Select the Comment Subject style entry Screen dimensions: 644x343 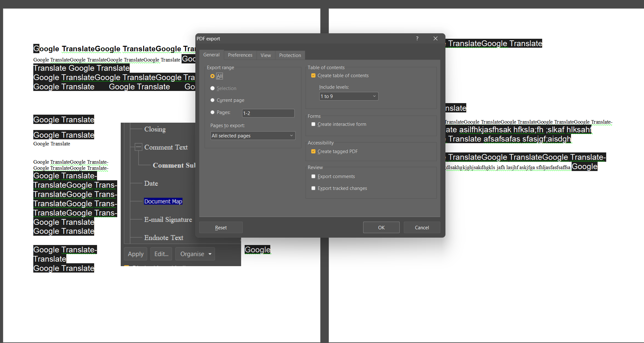click(174, 165)
